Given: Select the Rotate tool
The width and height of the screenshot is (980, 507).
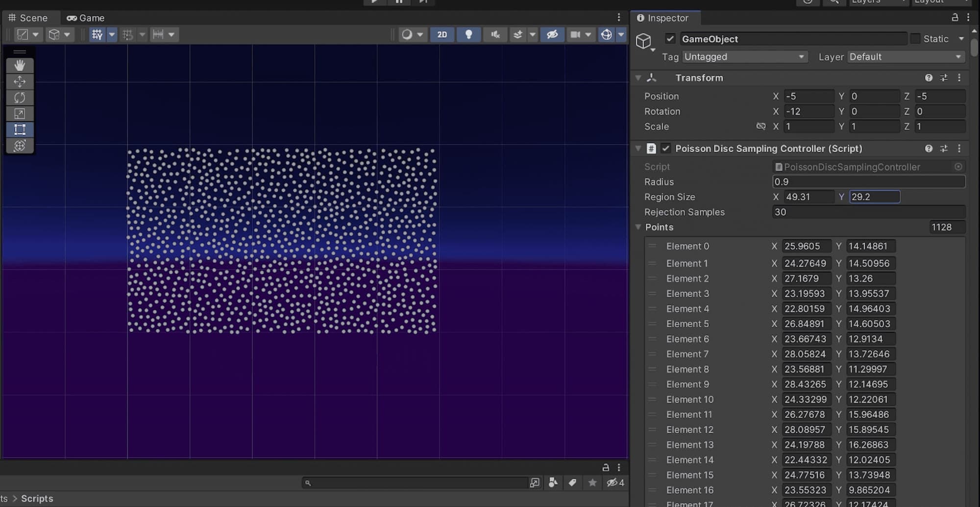Looking at the screenshot, I should 20,98.
